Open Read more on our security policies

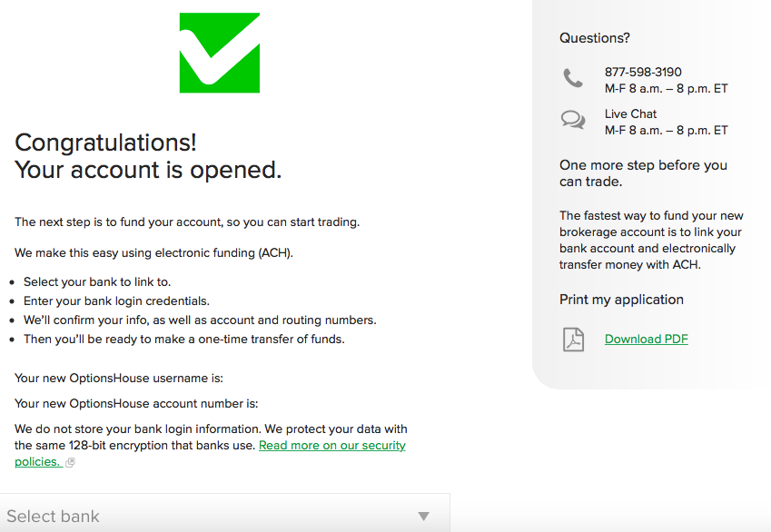(331, 446)
